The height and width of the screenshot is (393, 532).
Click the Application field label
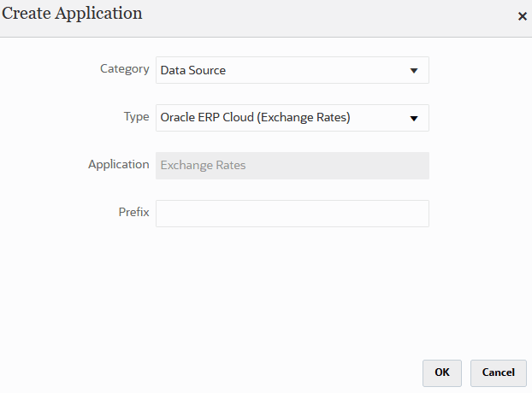[x=118, y=164]
